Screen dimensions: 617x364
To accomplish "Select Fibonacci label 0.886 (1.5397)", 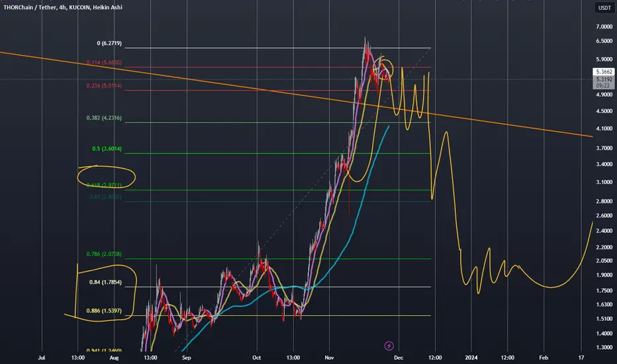I will (x=104, y=311).
